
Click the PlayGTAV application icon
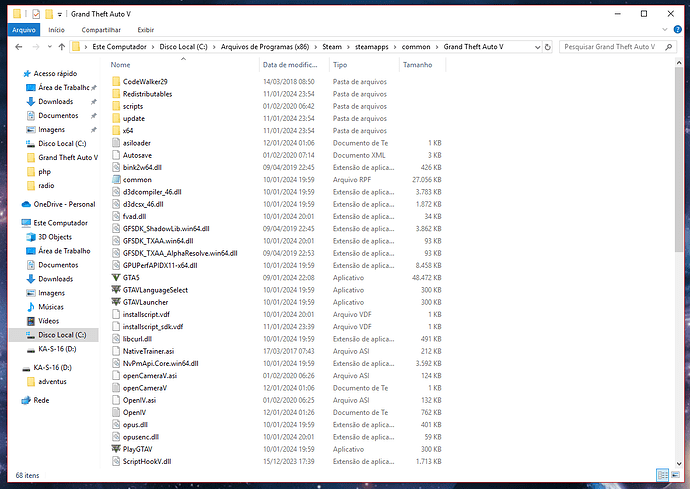point(116,449)
